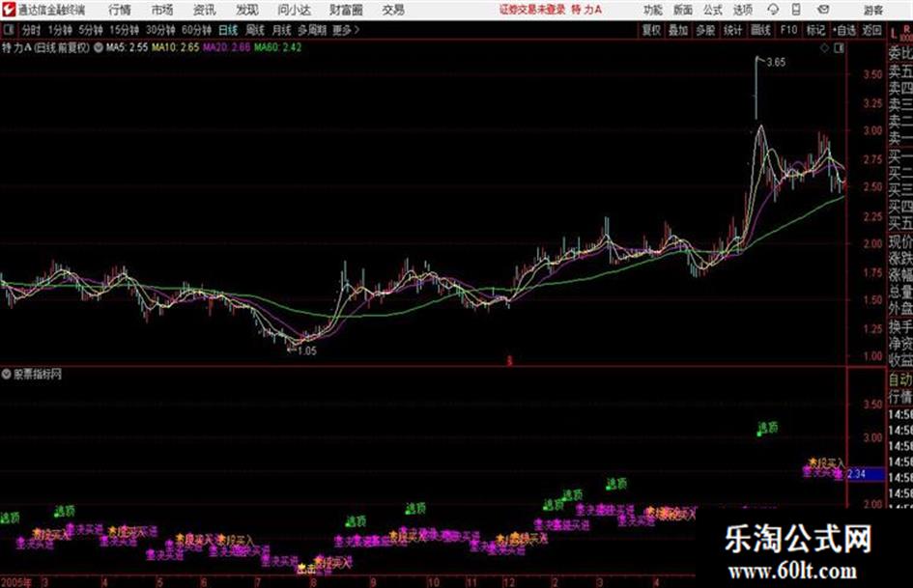The image size is (913, 588).
Task: Open the 资讯 menu
Action: coord(204,10)
